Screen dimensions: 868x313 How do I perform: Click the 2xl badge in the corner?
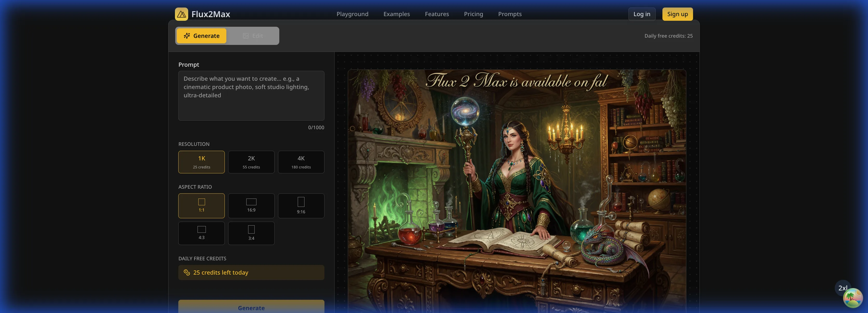pos(842,288)
